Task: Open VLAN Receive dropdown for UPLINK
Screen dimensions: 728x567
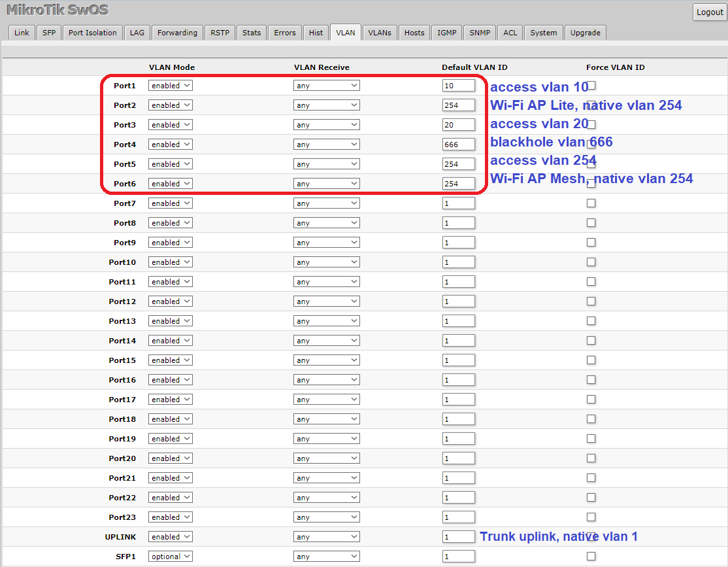Action: [x=326, y=537]
